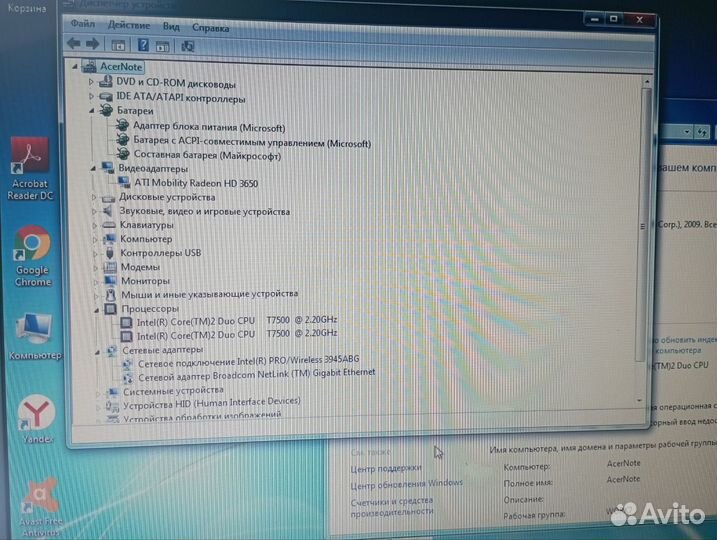Select Составная батарея (Майкрософт)

click(x=207, y=155)
